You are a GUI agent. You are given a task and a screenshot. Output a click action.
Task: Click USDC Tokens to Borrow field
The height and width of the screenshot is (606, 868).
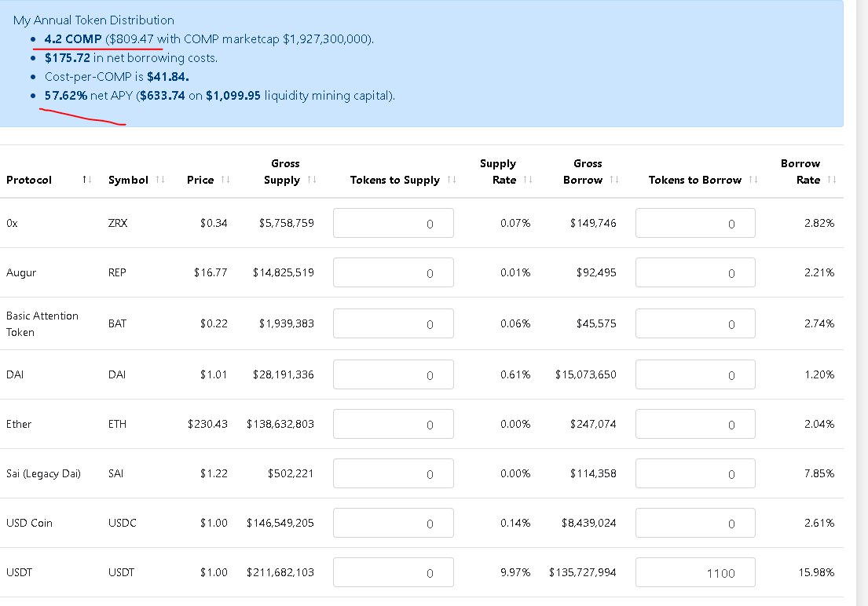point(695,523)
